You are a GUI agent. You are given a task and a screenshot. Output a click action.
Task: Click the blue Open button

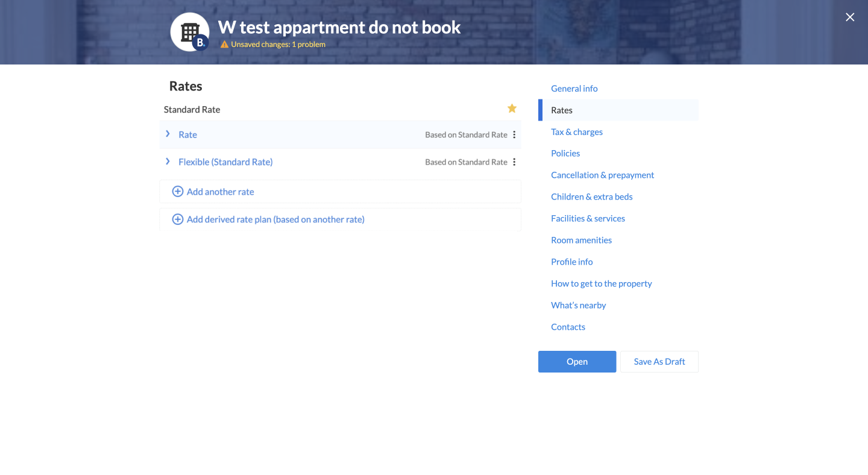pyautogui.click(x=577, y=362)
